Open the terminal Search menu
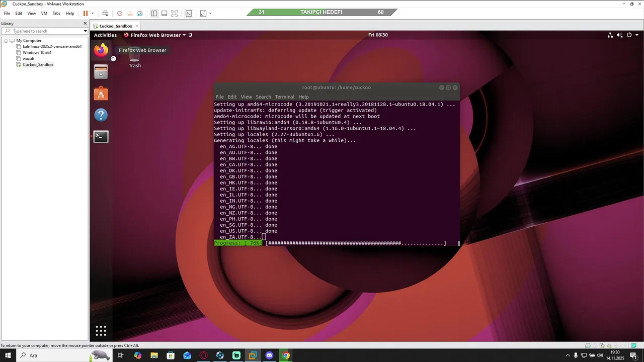 point(263,97)
